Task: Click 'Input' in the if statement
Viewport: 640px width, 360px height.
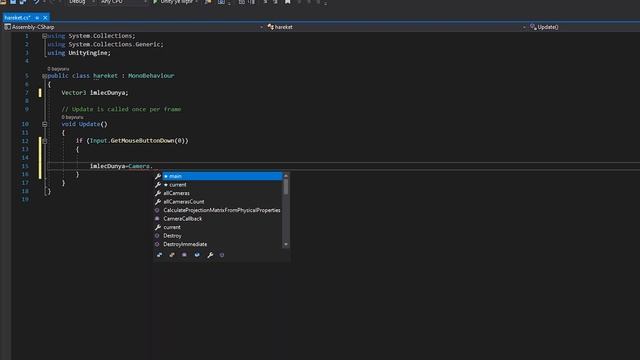Action: coord(98,141)
